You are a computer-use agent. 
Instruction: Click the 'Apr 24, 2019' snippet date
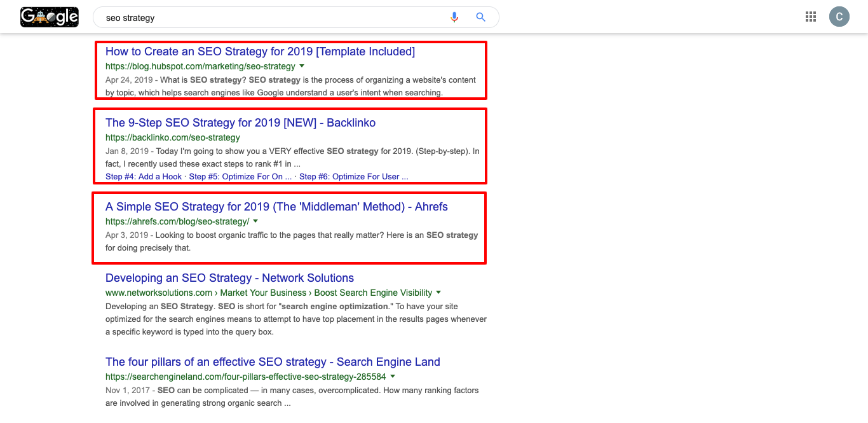129,80
